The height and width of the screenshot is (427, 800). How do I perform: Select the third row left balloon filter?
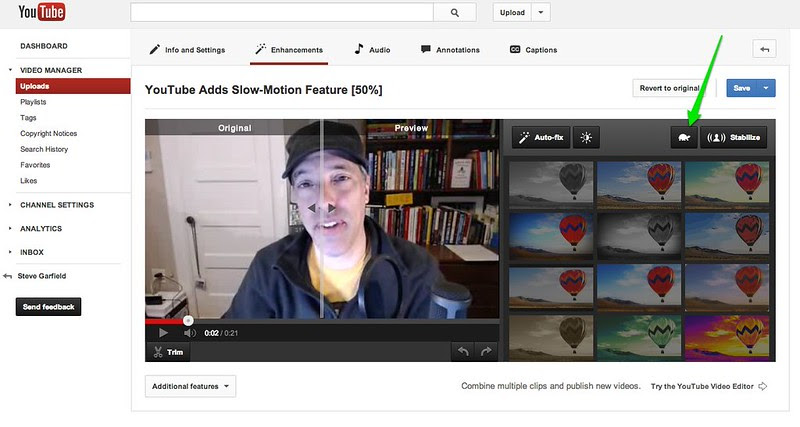551,287
